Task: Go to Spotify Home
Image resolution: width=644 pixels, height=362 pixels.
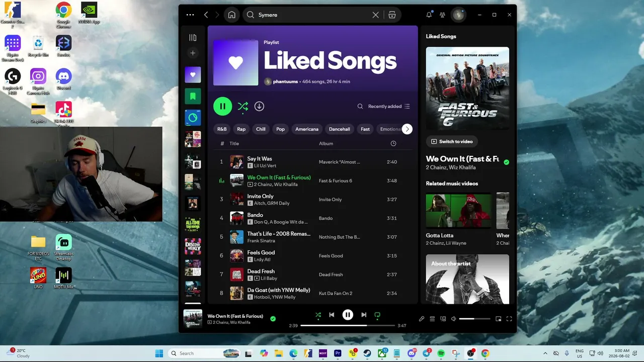Action: (231, 15)
